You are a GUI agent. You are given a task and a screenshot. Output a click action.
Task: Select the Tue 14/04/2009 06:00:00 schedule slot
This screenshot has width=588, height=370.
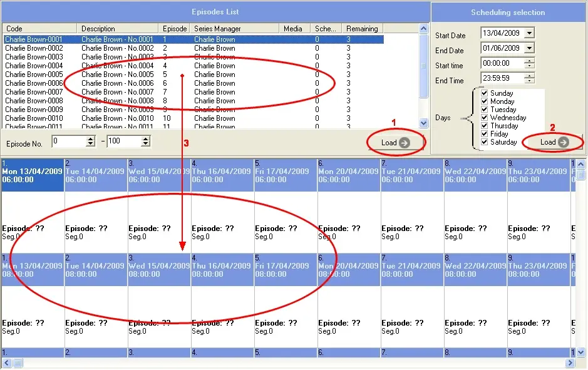(96, 175)
